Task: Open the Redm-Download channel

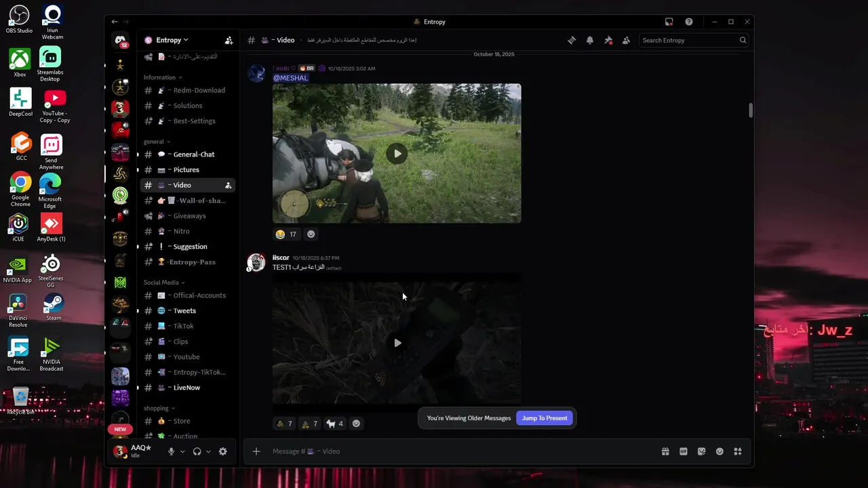Action: tap(188, 90)
